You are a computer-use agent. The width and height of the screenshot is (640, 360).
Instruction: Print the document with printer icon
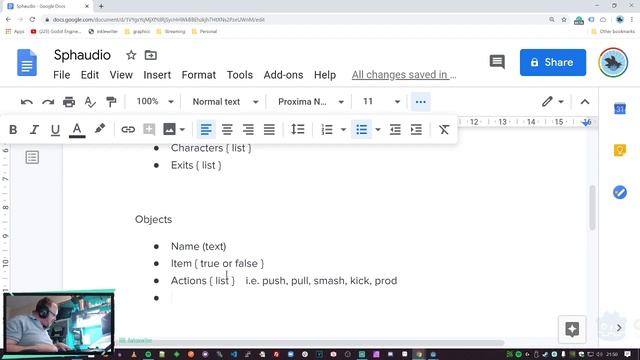[69, 102]
